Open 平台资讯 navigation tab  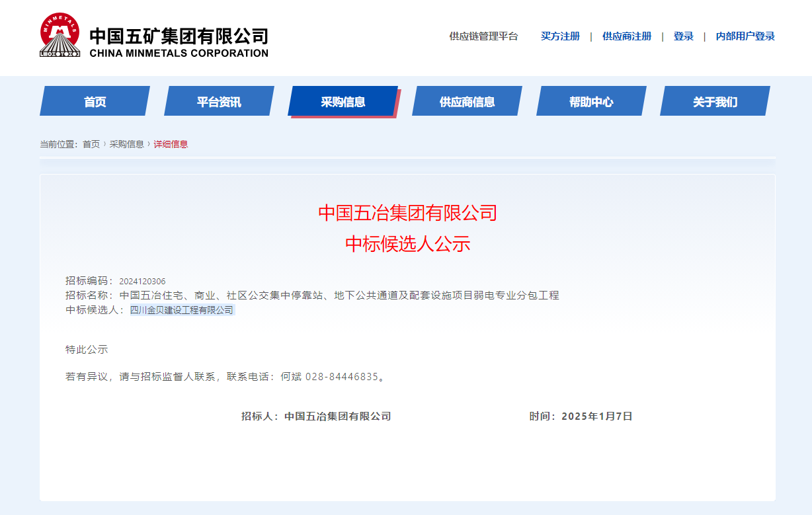(219, 101)
